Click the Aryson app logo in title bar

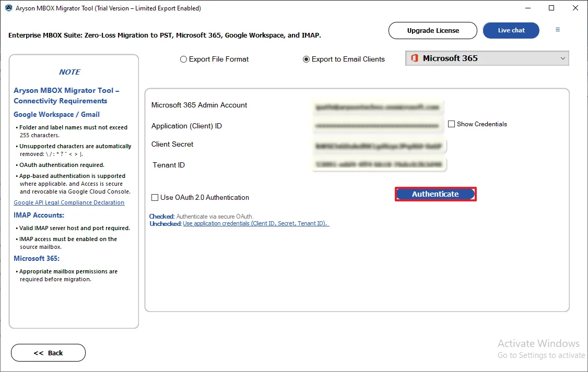(x=8, y=8)
